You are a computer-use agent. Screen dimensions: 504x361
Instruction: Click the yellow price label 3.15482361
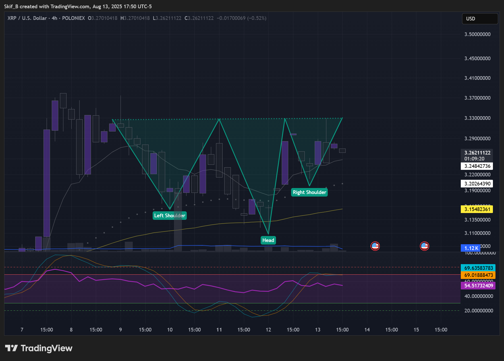pyautogui.click(x=477, y=209)
